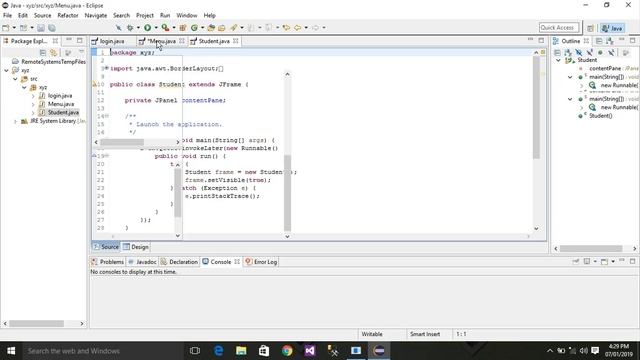Click Display Selected Console icon
Image resolution: width=640 pixels, height=360 pixels.
pyautogui.click(x=587, y=261)
